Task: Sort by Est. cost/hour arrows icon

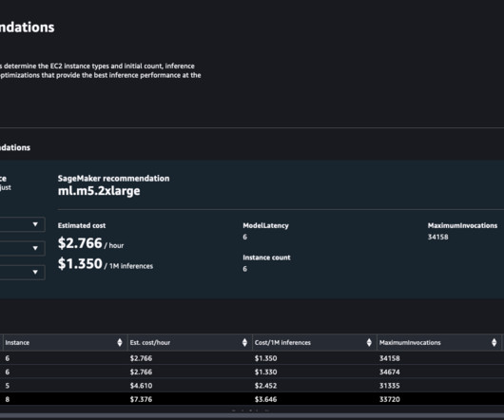Action: 244,343
